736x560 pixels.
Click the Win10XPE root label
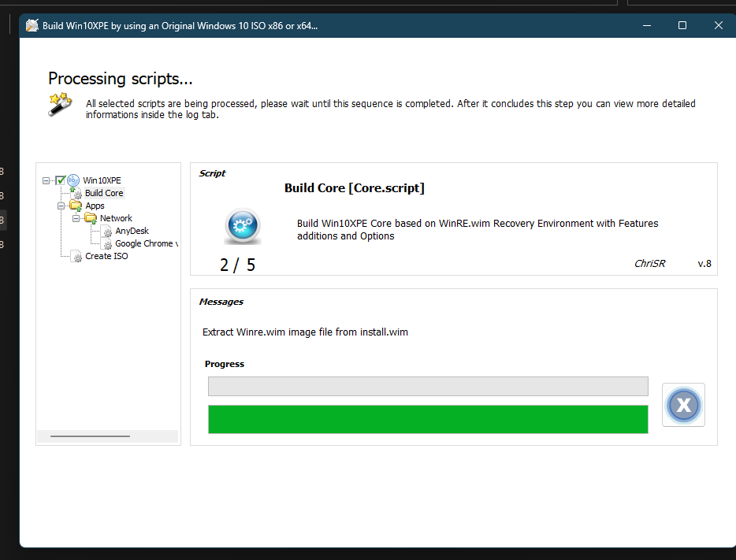pyautogui.click(x=102, y=180)
